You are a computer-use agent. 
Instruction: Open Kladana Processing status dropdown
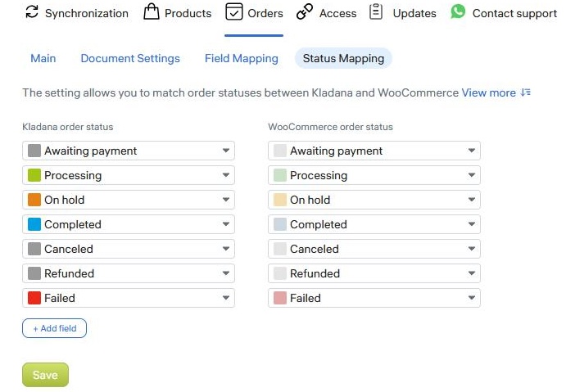tap(129, 175)
